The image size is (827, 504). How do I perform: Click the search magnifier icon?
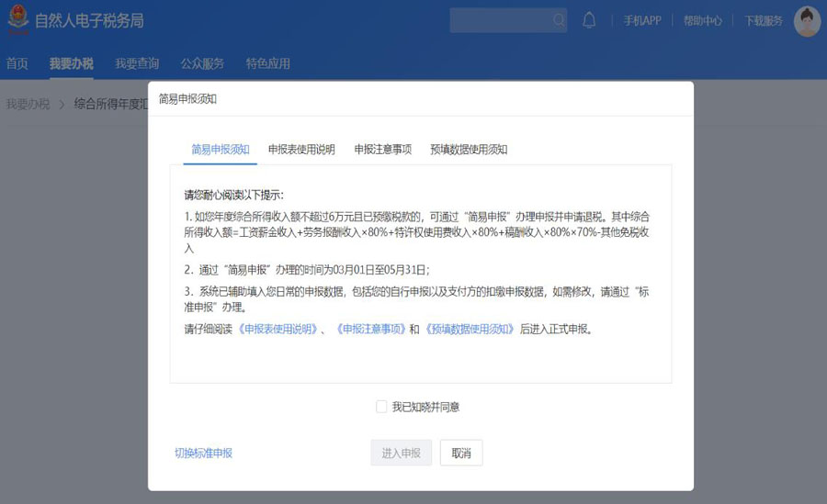pyautogui.click(x=558, y=20)
